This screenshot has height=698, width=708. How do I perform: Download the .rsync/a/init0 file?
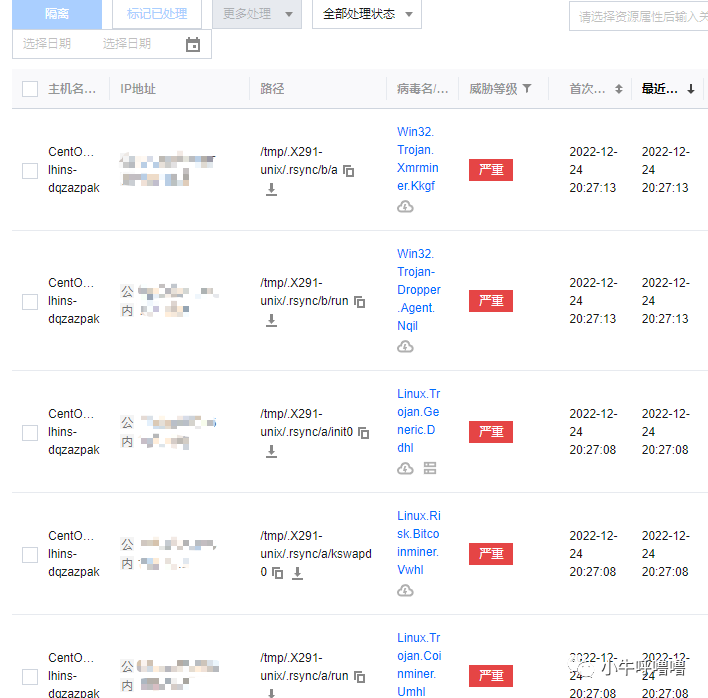pyautogui.click(x=271, y=451)
